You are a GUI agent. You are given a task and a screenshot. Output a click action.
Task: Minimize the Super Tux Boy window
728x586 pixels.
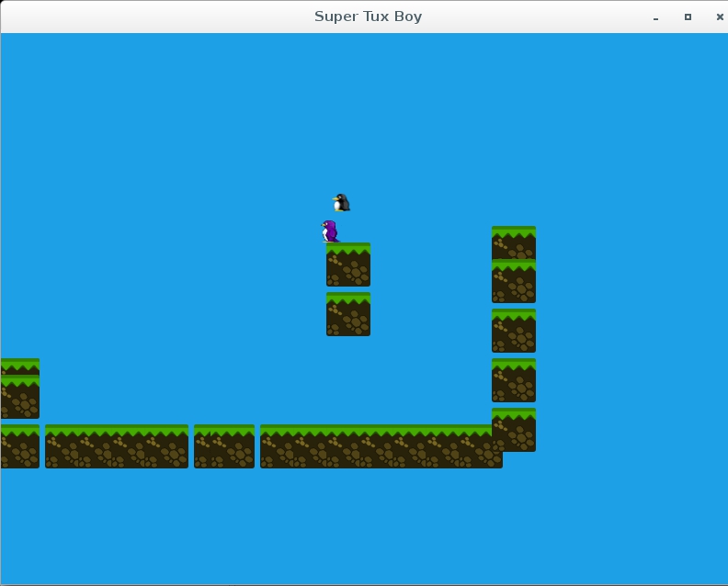click(x=655, y=17)
